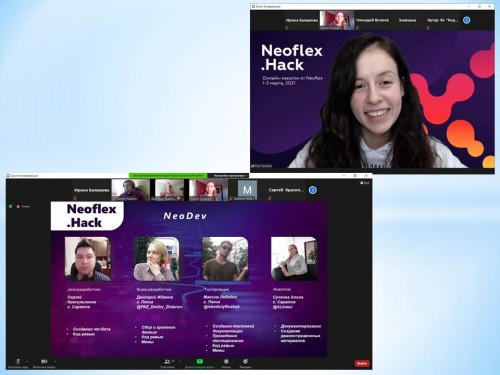Image resolution: width=500 pixels, height=375 pixels.
Task: Open the Reactions menu in Zoom toolbar
Action: point(245,363)
